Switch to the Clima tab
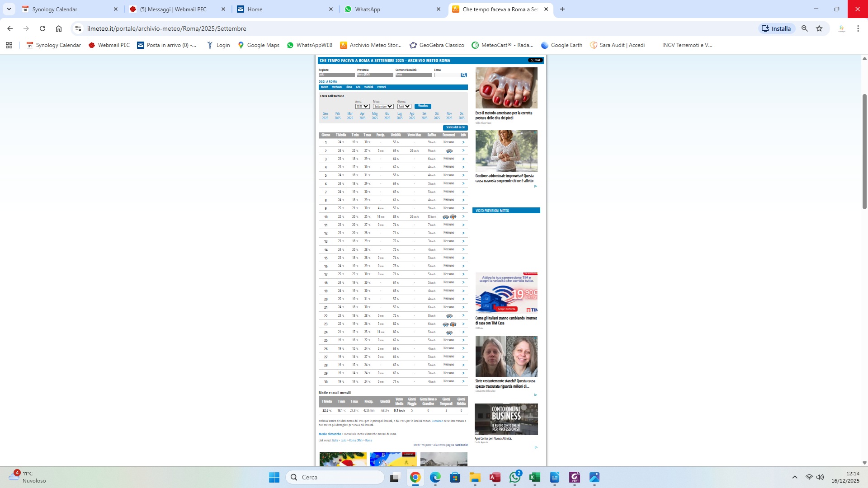This screenshot has width=868, height=488. tap(349, 87)
